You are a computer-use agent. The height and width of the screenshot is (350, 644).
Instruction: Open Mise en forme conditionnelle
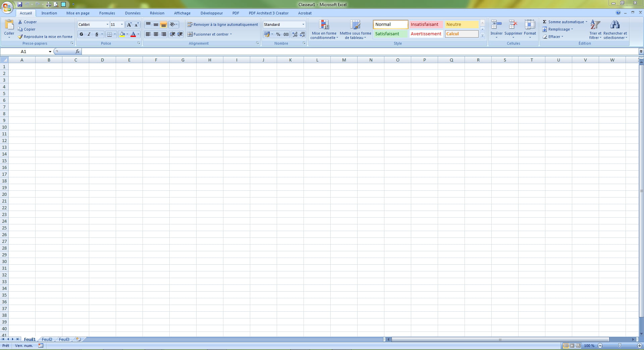pos(324,25)
